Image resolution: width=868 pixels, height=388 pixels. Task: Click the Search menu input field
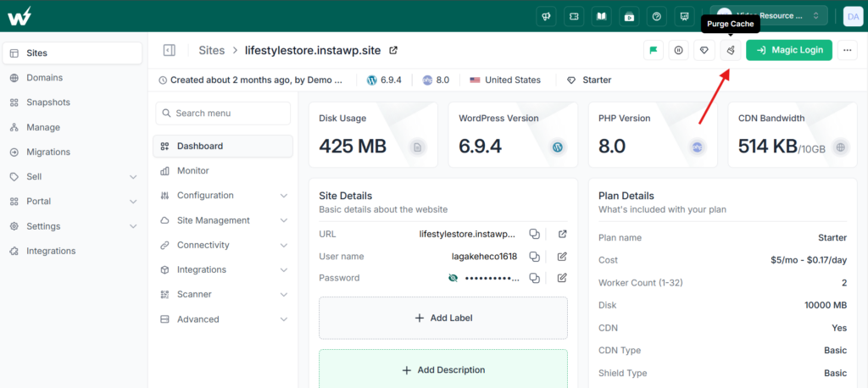223,114
